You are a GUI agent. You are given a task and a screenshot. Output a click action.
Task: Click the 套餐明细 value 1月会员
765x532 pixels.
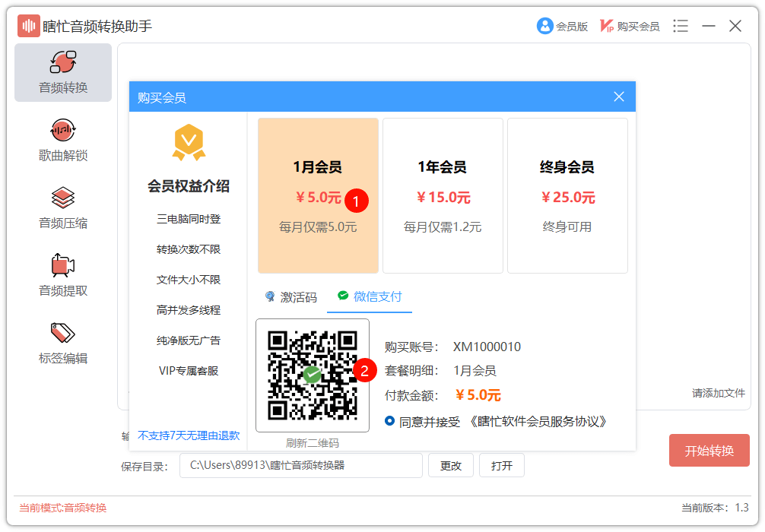[x=475, y=371]
